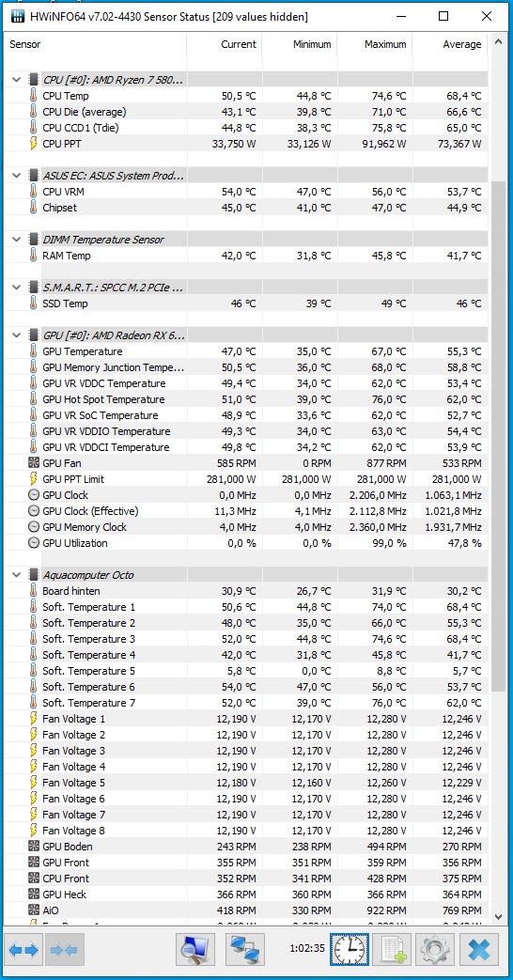Click the thermometer icon beside Chipset

[x=33, y=208]
